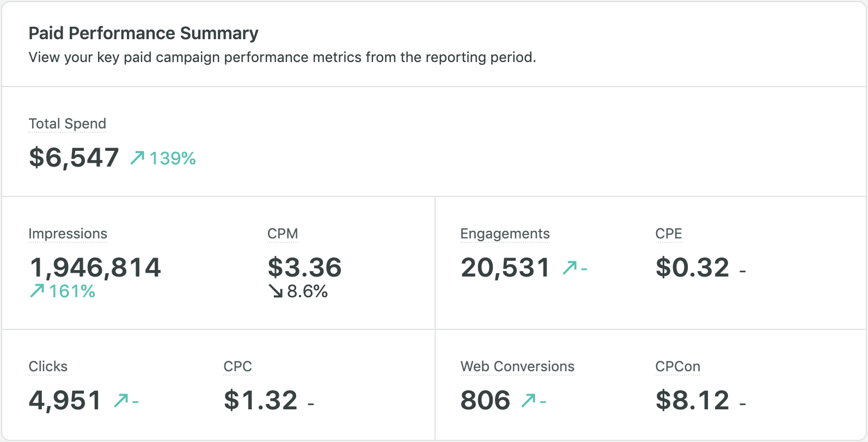Click the Impressions metric label
Viewport: 868px width, 442px height.
click(68, 234)
